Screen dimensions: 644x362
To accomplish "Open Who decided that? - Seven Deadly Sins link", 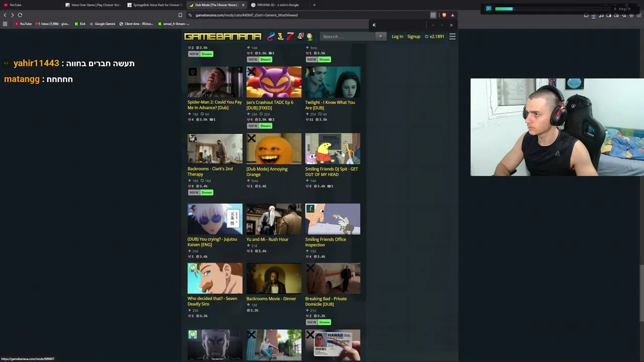I will pos(212,301).
